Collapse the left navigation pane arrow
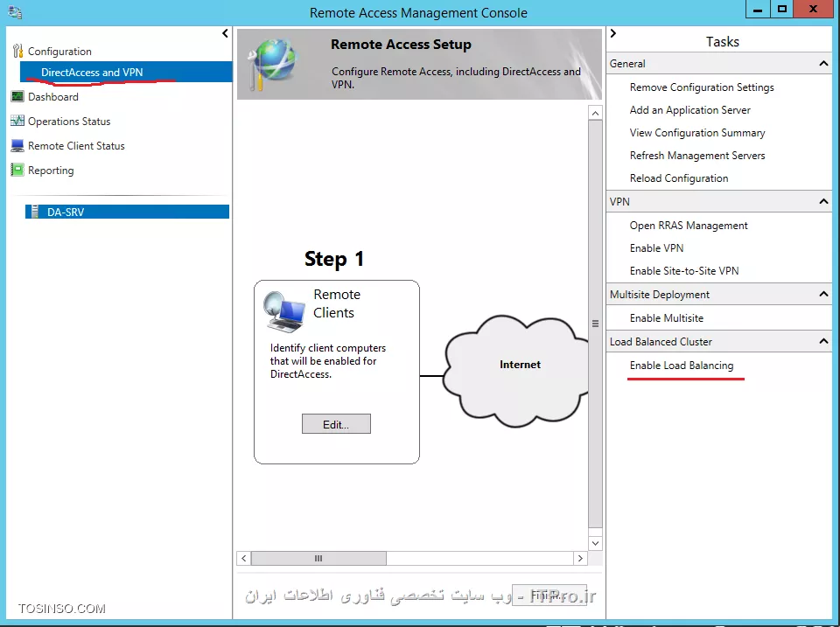The width and height of the screenshot is (840, 627). (225, 34)
